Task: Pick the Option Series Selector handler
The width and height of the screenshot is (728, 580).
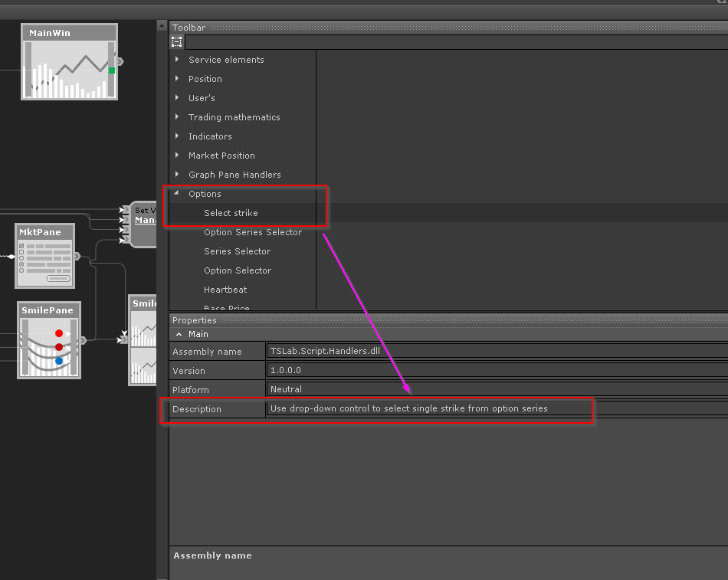Action: point(253,232)
